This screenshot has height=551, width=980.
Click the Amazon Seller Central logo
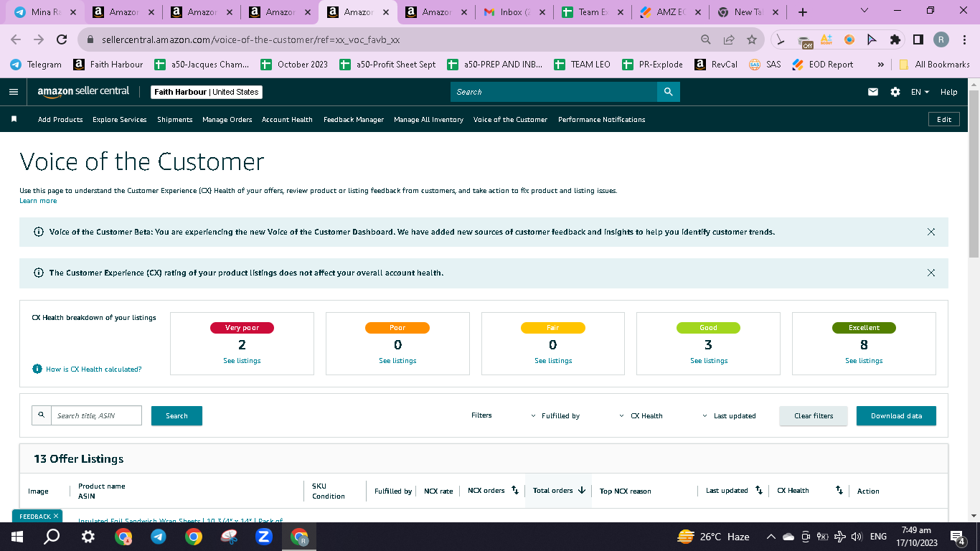[x=83, y=92]
